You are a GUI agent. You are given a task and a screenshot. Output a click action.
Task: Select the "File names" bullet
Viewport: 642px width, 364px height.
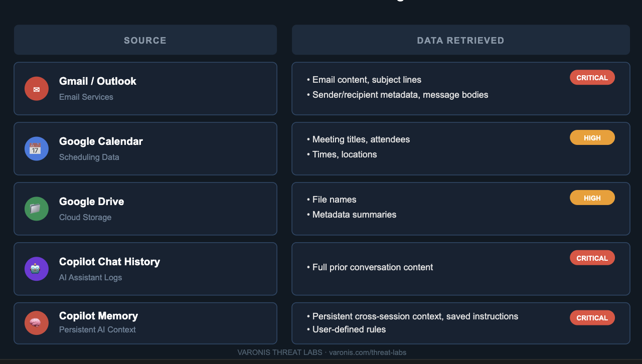(332, 200)
